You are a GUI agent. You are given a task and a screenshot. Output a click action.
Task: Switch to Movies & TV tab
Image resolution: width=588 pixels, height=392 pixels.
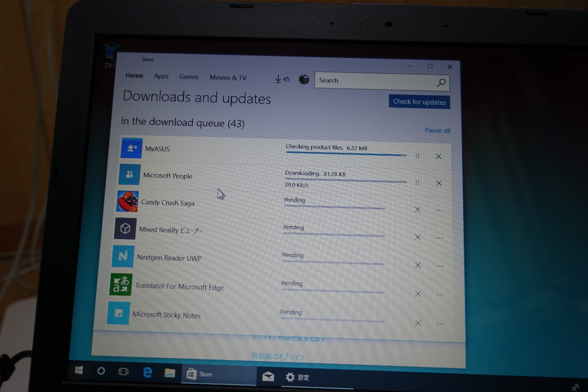pyautogui.click(x=228, y=78)
